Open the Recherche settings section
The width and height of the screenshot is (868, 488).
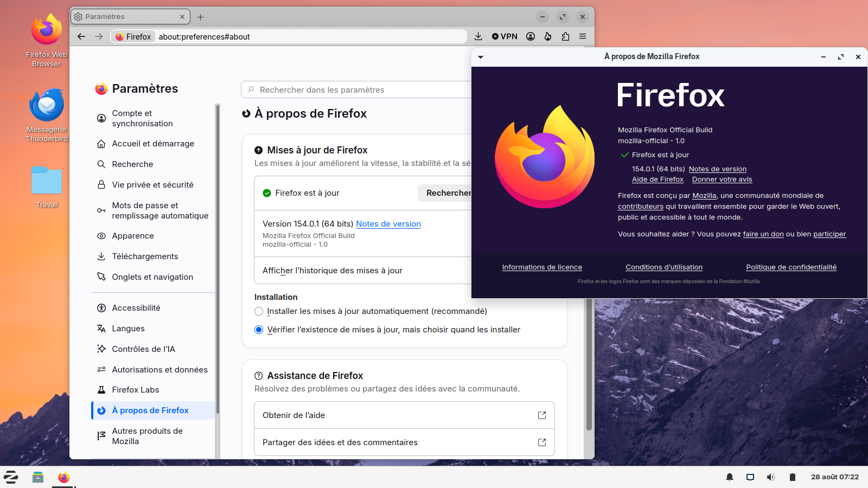coord(153,164)
